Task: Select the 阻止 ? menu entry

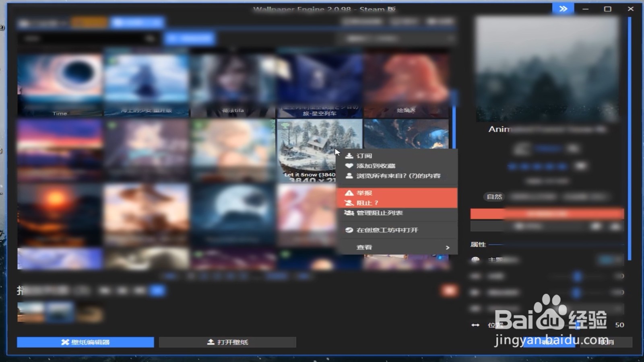Action: 397,203
